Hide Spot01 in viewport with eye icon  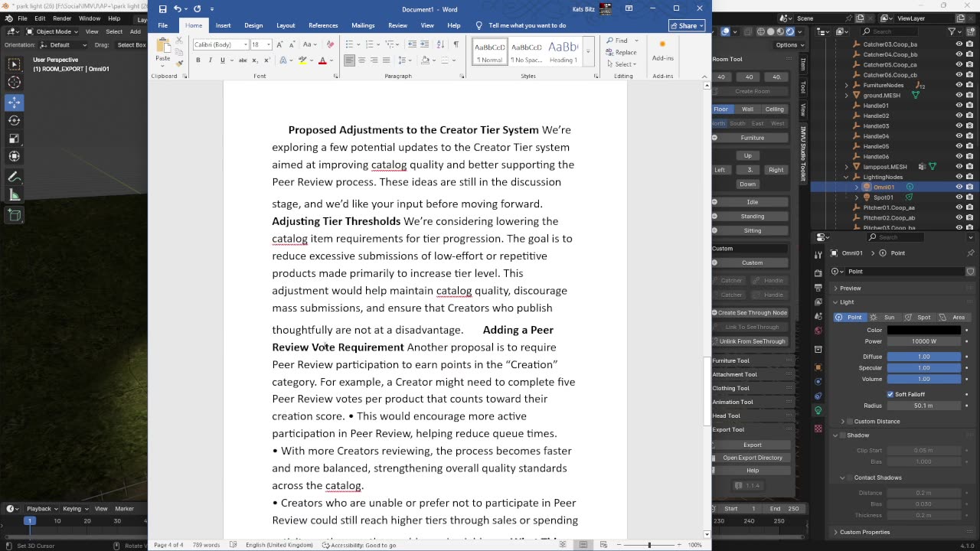[x=959, y=197]
